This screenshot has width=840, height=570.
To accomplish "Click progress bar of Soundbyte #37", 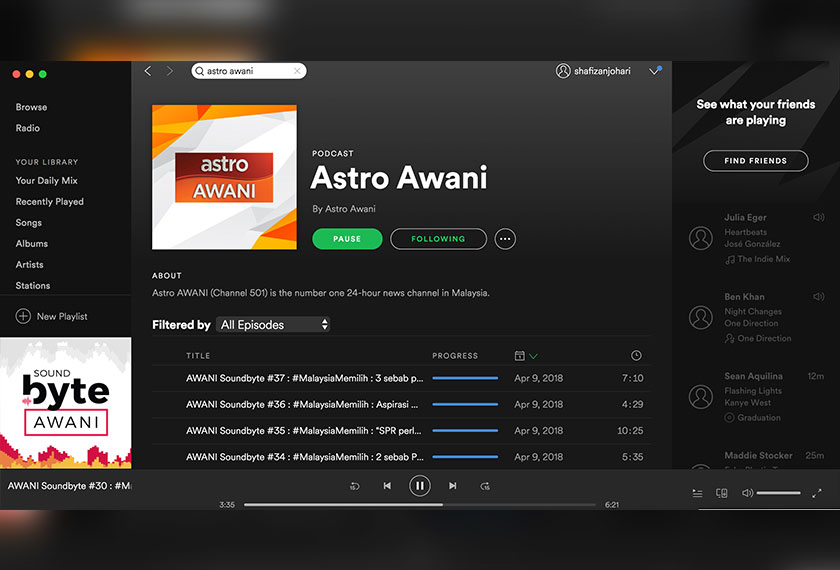I will pos(465,378).
